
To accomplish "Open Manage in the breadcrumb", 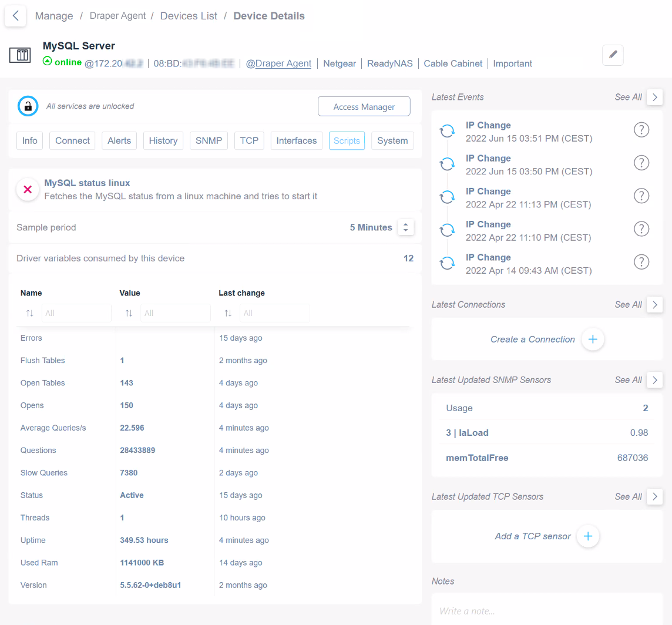I will point(54,16).
